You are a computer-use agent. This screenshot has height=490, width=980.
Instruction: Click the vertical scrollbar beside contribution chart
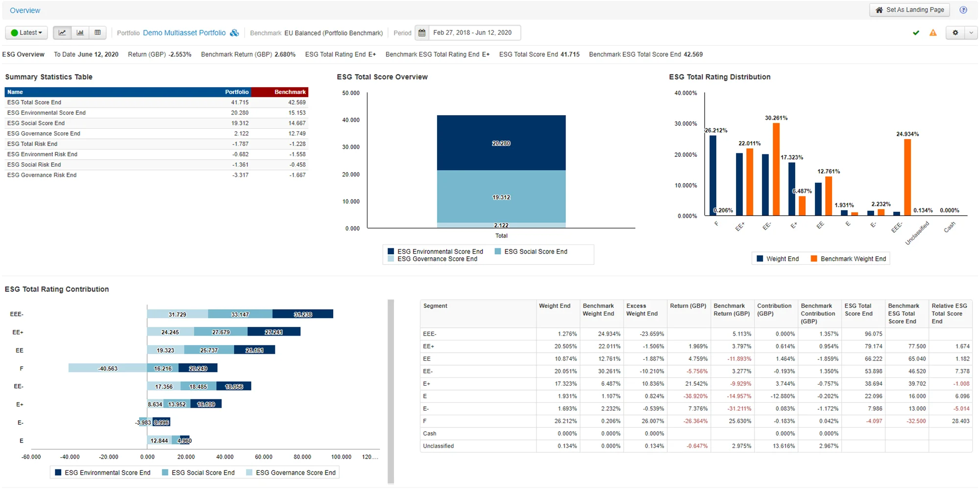[391, 391]
